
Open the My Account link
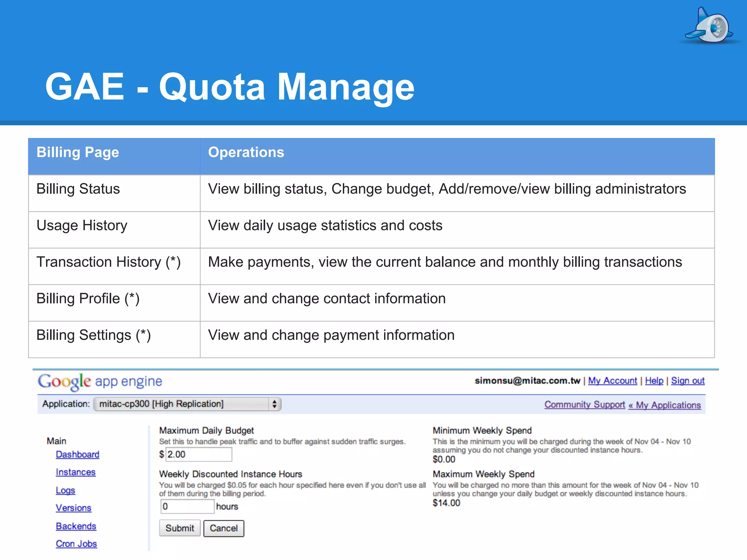[x=612, y=381]
